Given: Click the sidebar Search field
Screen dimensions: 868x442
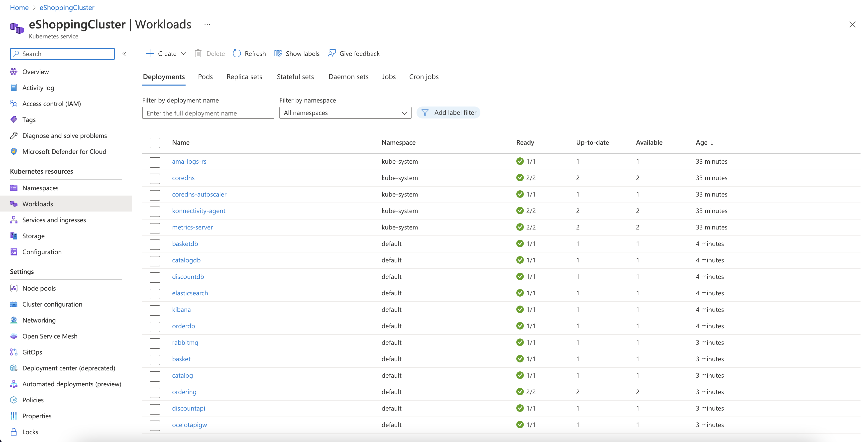Looking at the screenshot, I should coord(62,54).
